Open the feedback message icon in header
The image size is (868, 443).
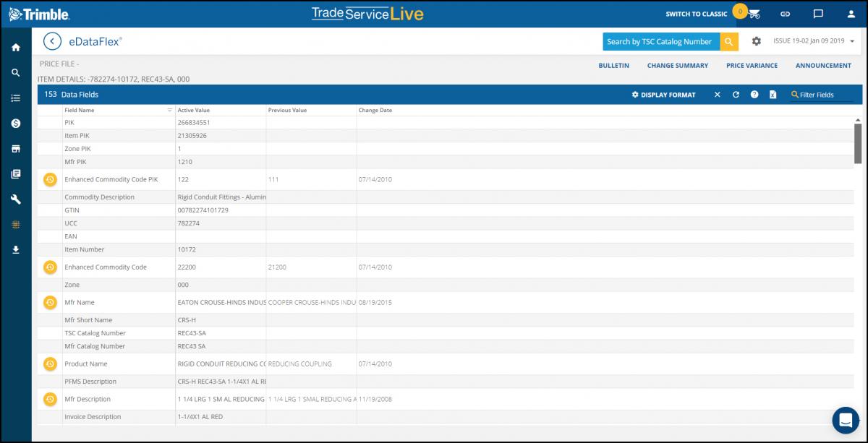click(818, 14)
